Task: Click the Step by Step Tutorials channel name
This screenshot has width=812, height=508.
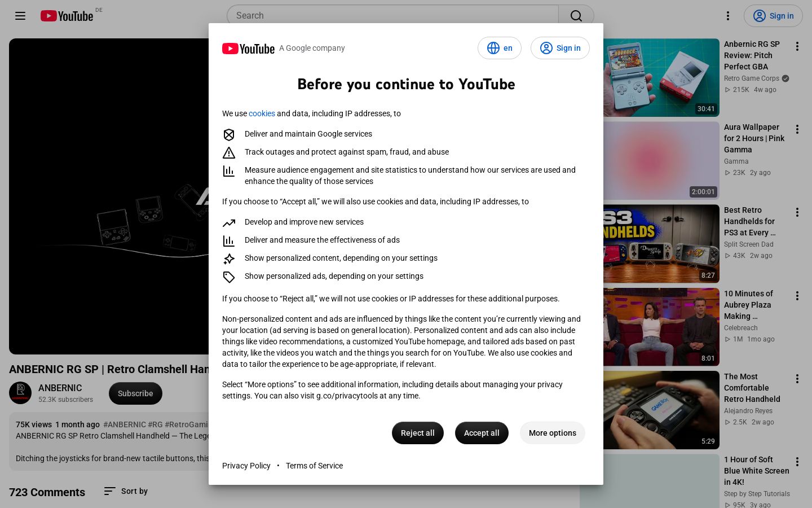Action: (x=757, y=494)
